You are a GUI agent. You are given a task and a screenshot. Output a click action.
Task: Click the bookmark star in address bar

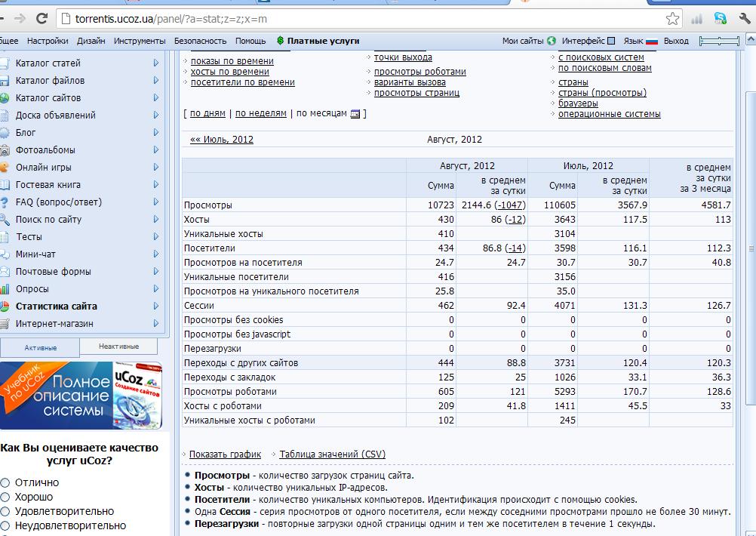coord(672,19)
